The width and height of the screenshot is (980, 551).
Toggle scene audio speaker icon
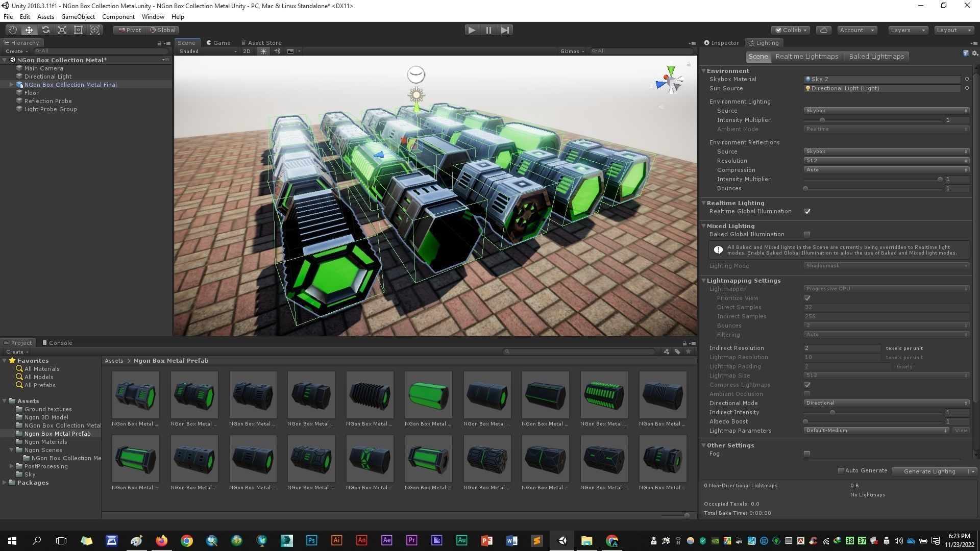pos(277,51)
